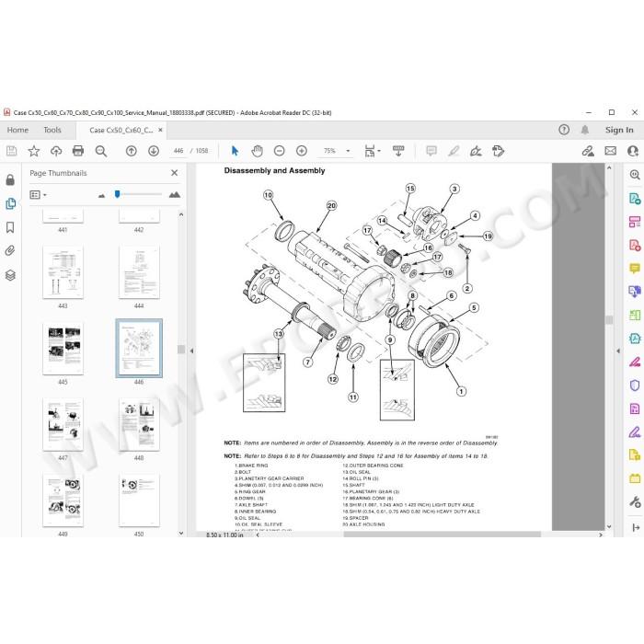Image resolution: width=644 pixels, height=644 pixels.
Task: Click the read mode / scrolling icon
Action: coord(398,151)
